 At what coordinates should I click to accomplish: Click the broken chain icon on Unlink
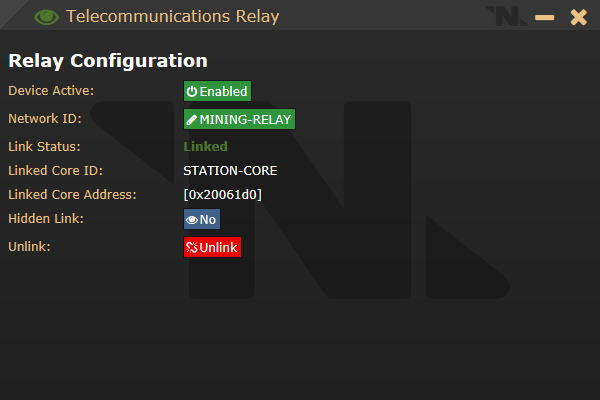click(192, 248)
